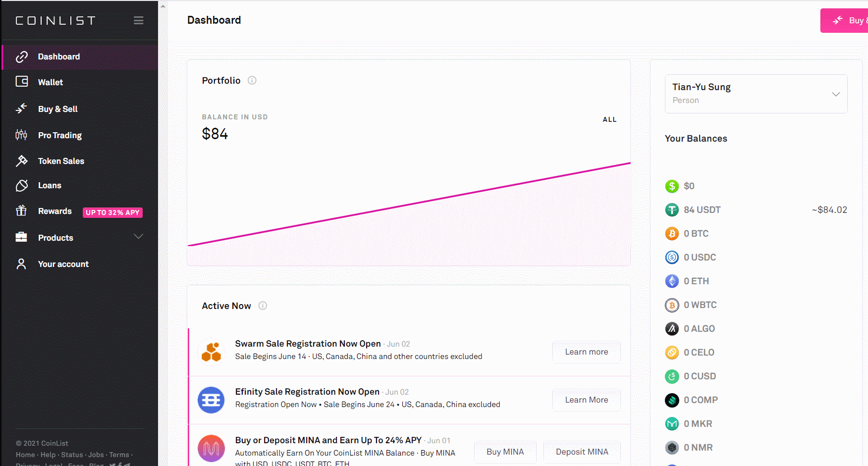Click the Pro Trading candlestick icon
Image resolution: width=868 pixels, height=466 pixels.
click(21, 135)
